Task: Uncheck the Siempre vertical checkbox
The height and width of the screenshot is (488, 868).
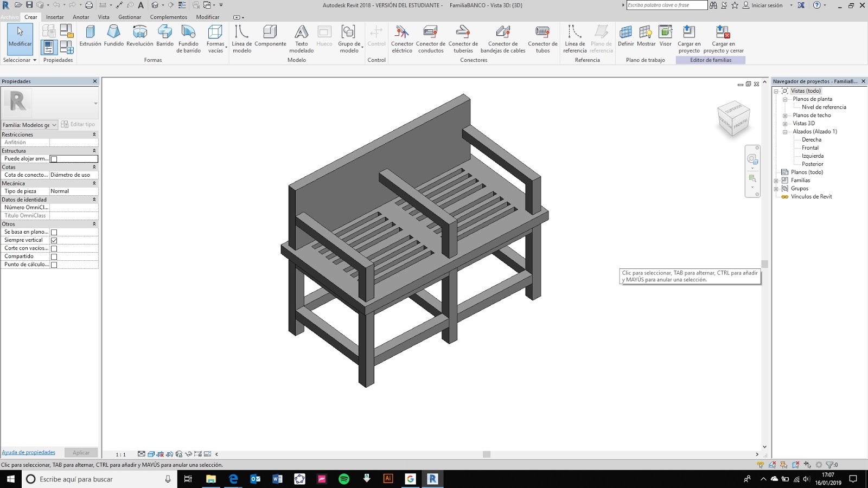Action: pyautogui.click(x=54, y=240)
